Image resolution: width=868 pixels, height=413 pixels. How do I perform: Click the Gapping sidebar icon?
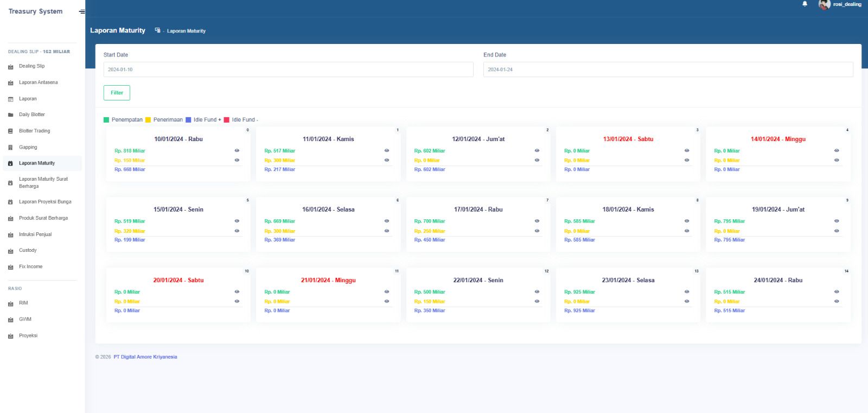[x=10, y=148]
